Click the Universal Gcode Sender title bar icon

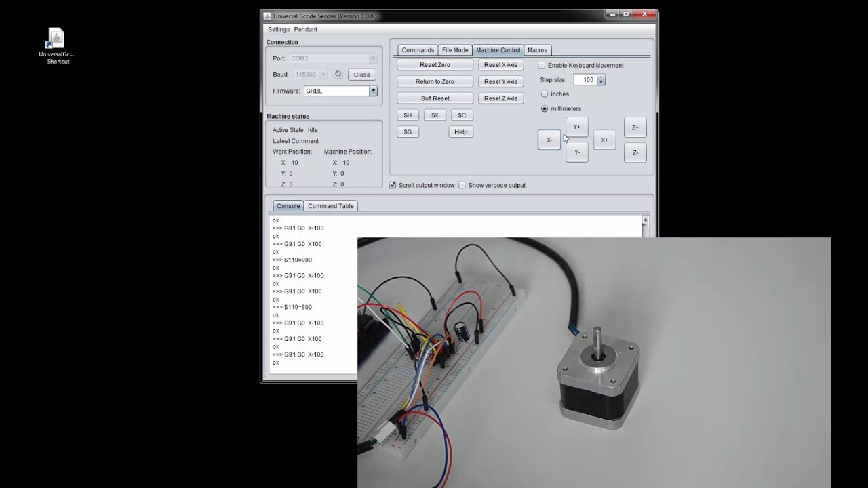(267, 16)
